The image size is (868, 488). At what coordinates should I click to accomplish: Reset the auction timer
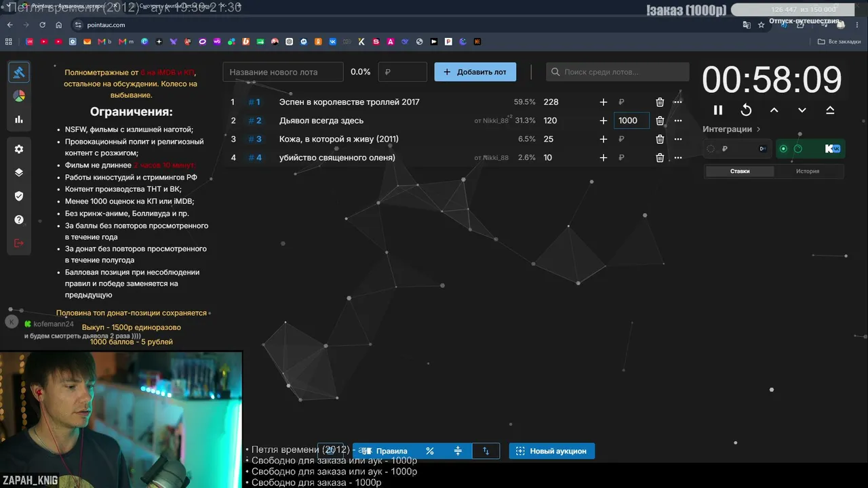click(x=746, y=110)
